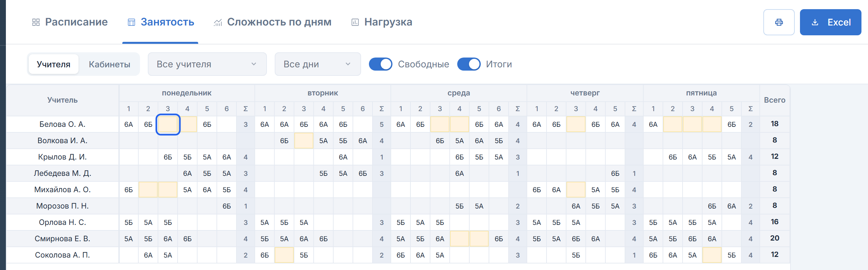Click the teacher name Лебедева М. Д.
868x270 pixels.
(62, 173)
